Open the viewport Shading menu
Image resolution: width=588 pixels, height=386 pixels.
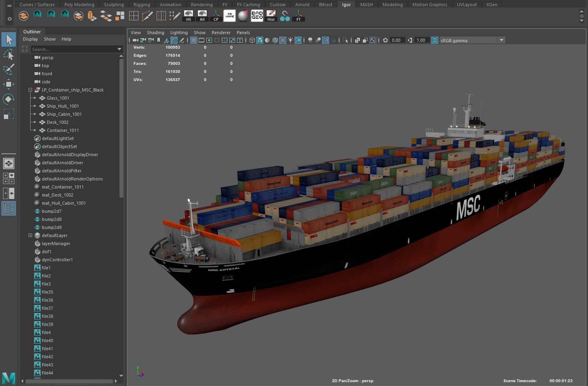point(155,33)
